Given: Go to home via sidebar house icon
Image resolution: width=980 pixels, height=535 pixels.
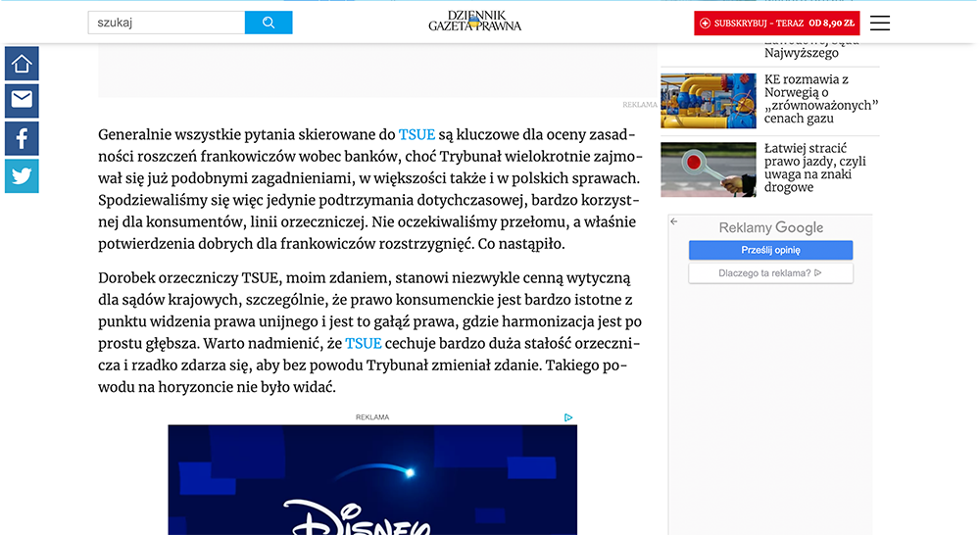Looking at the screenshot, I should pyautogui.click(x=22, y=64).
